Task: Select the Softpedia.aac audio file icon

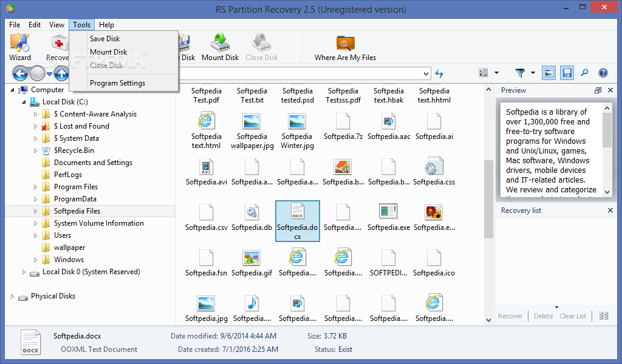Action: pos(388,121)
